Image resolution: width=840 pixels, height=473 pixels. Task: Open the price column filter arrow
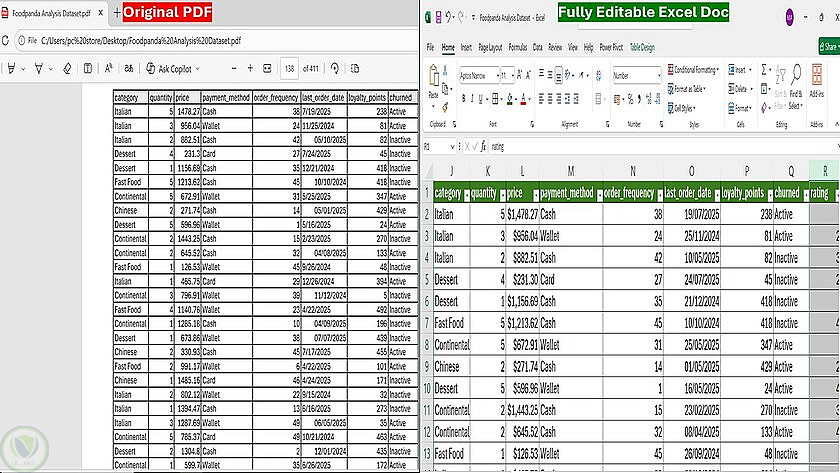tap(535, 196)
